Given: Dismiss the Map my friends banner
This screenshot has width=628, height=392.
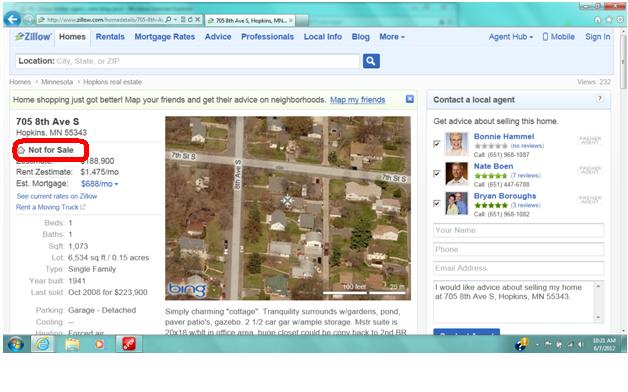Looking at the screenshot, I should pyautogui.click(x=409, y=99).
